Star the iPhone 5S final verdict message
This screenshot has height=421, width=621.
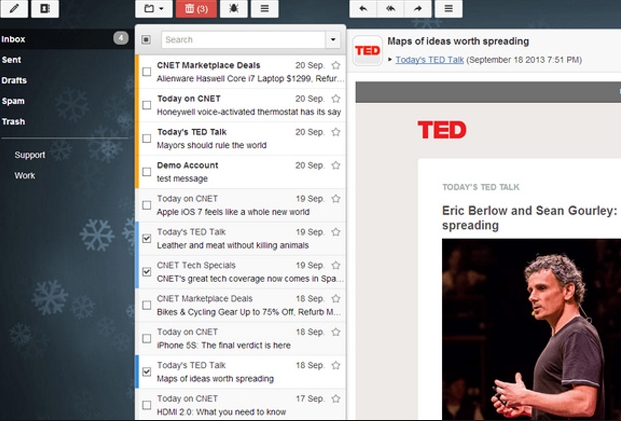pyautogui.click(x=336, y=332)
